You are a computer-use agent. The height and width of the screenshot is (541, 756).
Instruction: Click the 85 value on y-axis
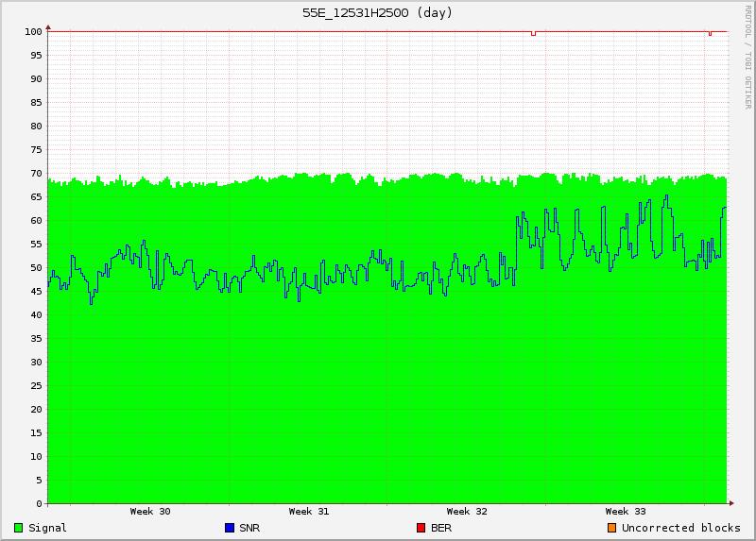coord(36,103)
